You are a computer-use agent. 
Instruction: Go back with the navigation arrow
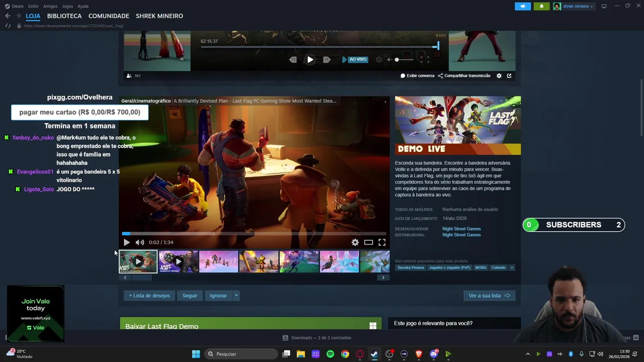pos(8,16)
